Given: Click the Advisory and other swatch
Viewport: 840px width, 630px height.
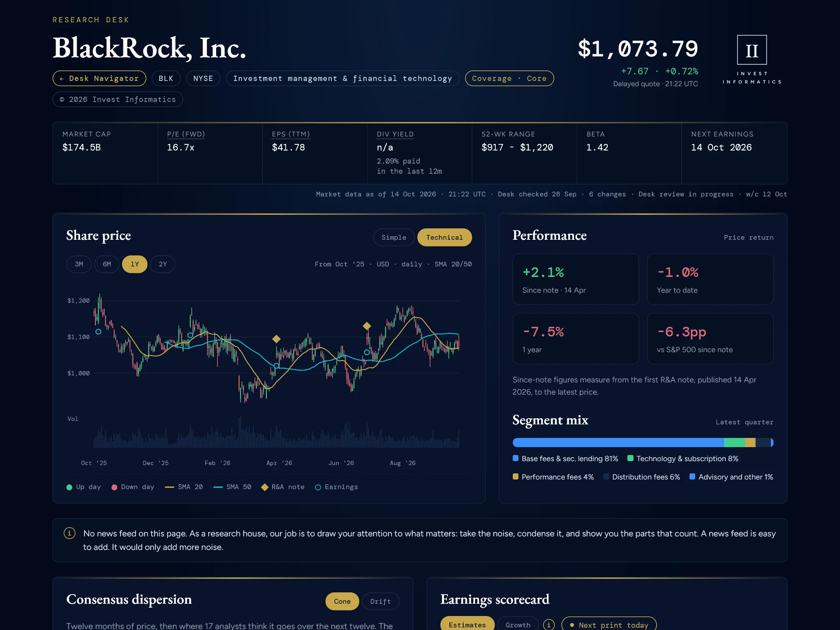Looking at the screenshot, I should (x=692, y=476).
